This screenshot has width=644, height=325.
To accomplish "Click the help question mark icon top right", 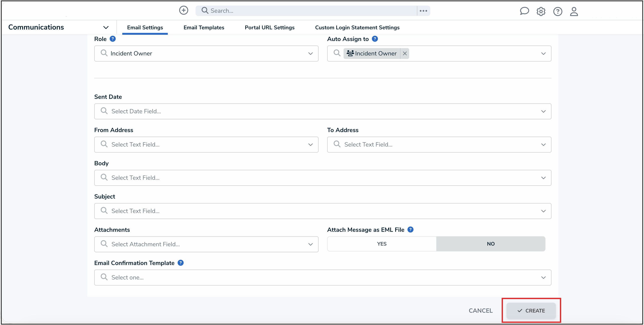I will coord(558,11).
